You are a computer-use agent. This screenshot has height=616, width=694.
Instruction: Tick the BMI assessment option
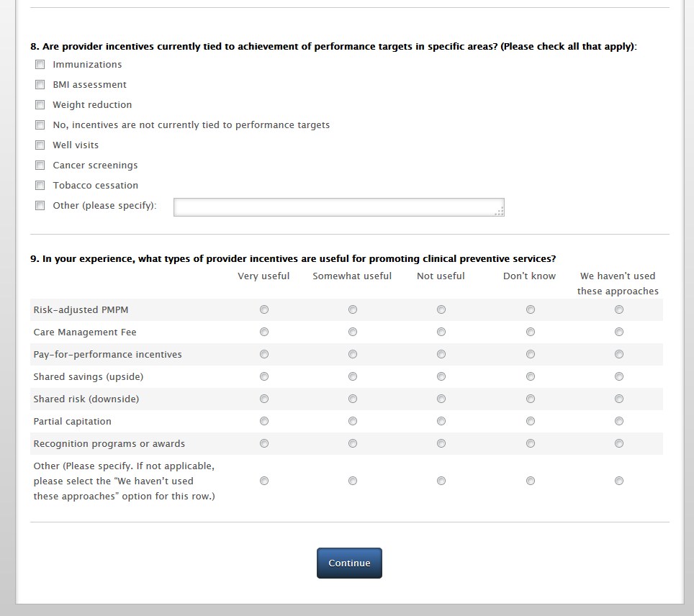pos(40,85)
